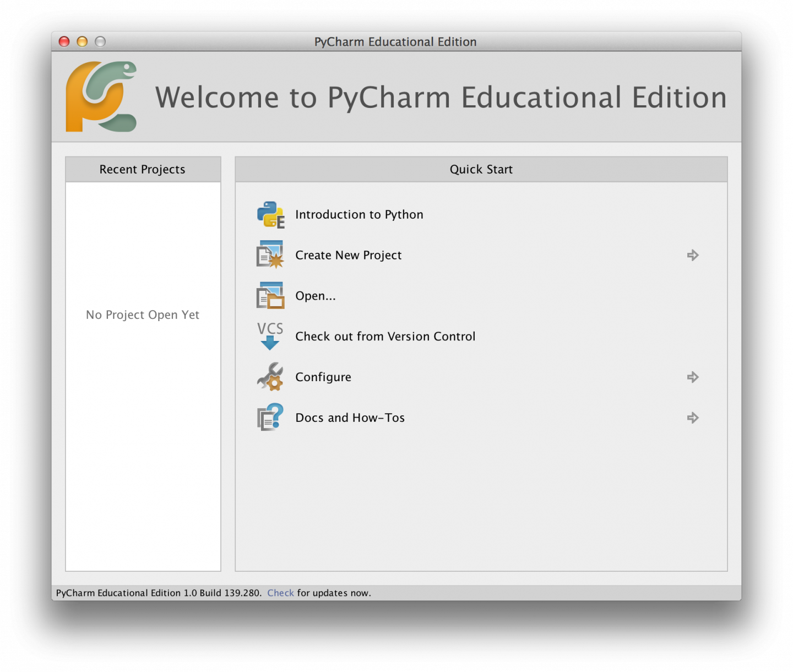Select Introduction to Python

click(359, 215)
